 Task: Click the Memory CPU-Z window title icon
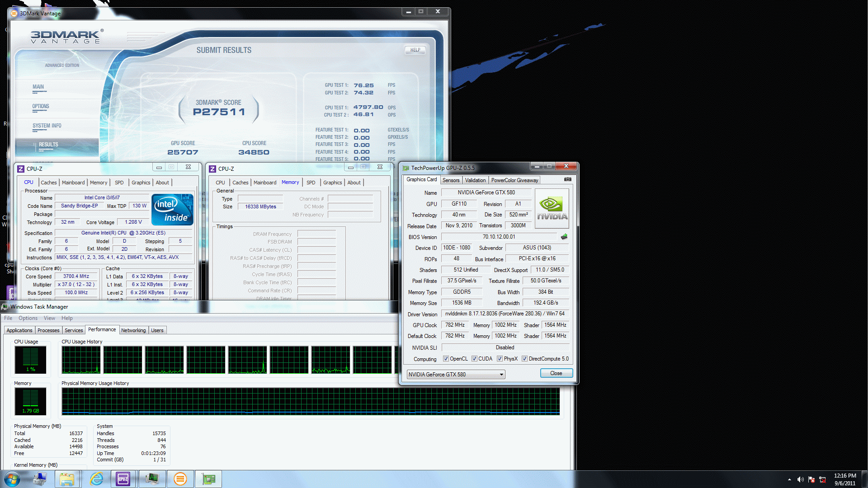click(212, 169)
